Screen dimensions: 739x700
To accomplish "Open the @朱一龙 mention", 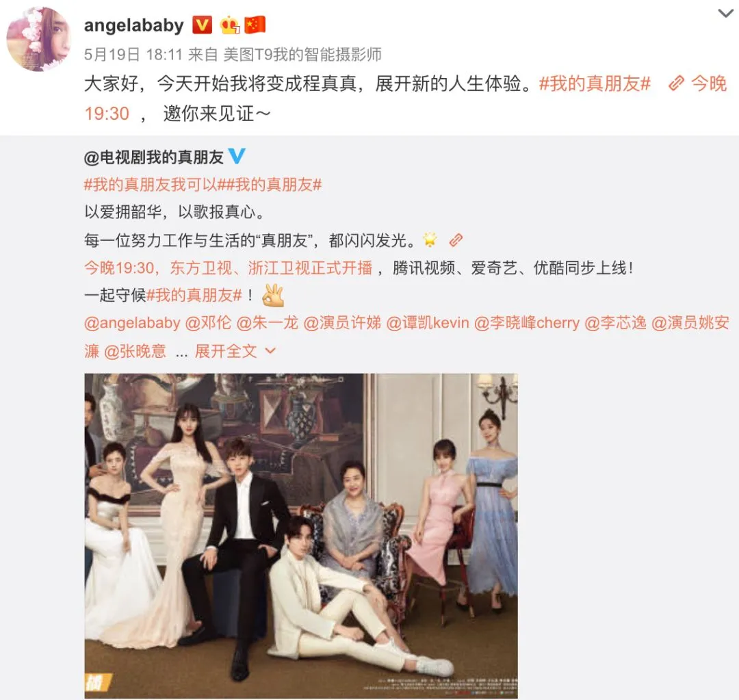I will 268,323.
